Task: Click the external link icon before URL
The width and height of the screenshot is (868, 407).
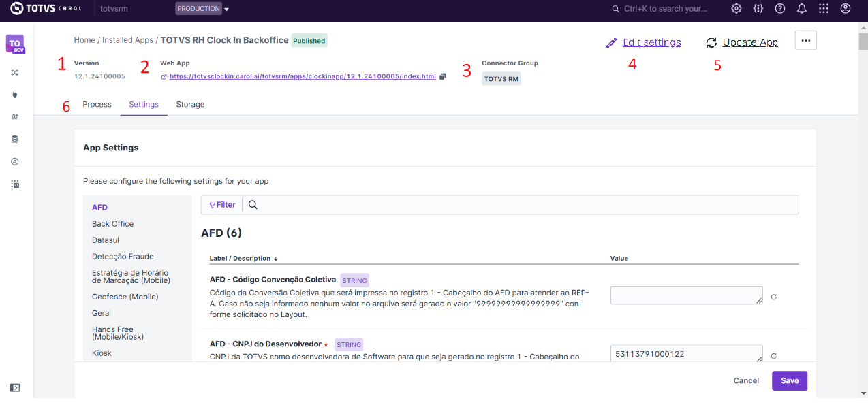Action: 164,77
